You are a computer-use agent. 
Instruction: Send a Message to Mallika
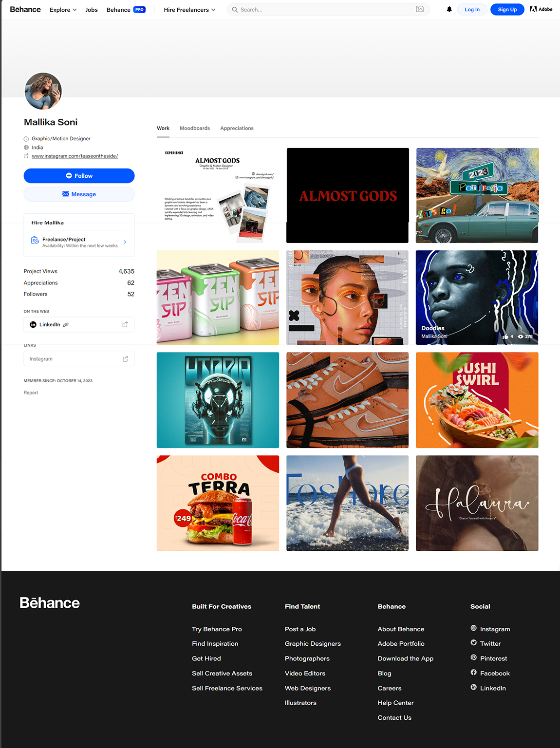tap(79, 194)
